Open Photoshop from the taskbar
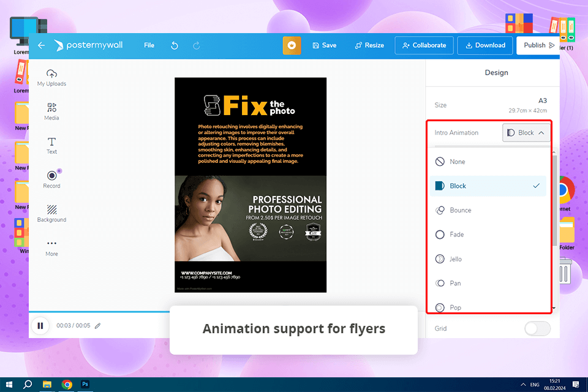This screenshot has width=588, height=392. [85, 385]
